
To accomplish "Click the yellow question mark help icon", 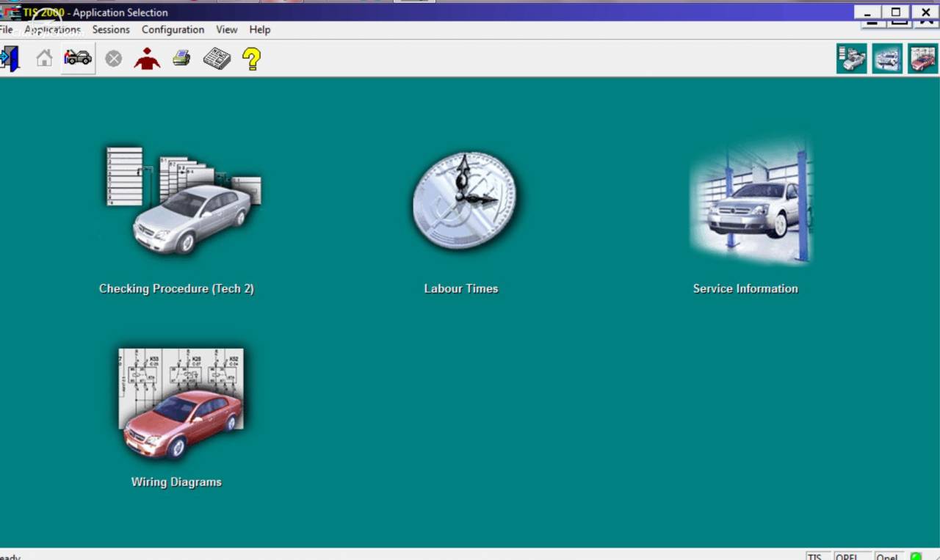I will [251, 59].
